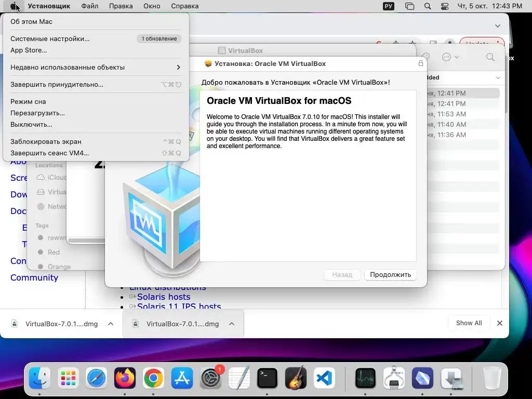Open the Окно menu
The width and height of the screenshot is (532, 399).
[152, 6]
